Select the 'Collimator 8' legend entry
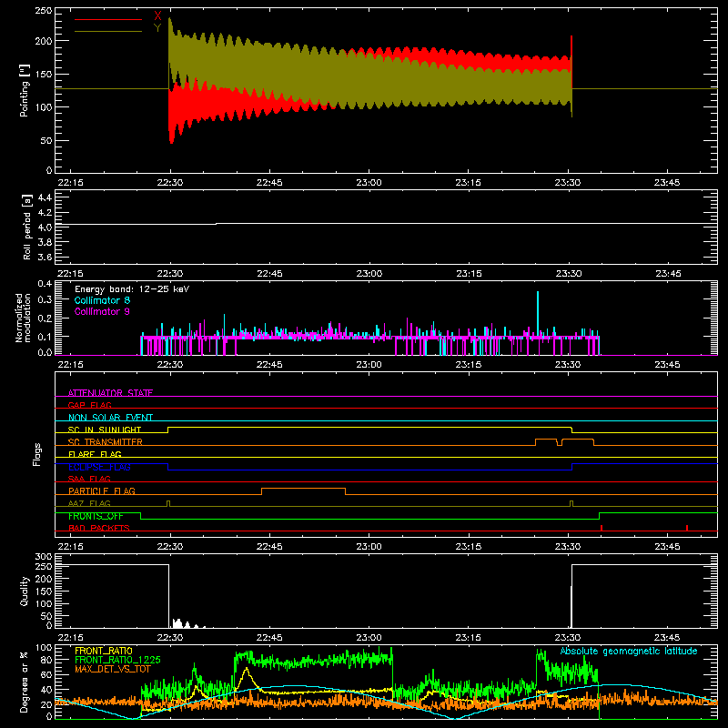The image size is (728, 728). coord(102,300)
